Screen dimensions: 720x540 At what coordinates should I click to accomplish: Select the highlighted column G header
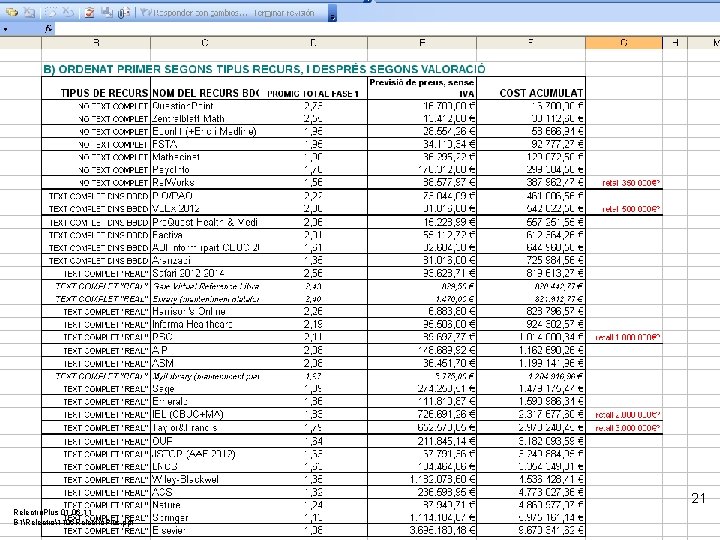coord(624,43)
